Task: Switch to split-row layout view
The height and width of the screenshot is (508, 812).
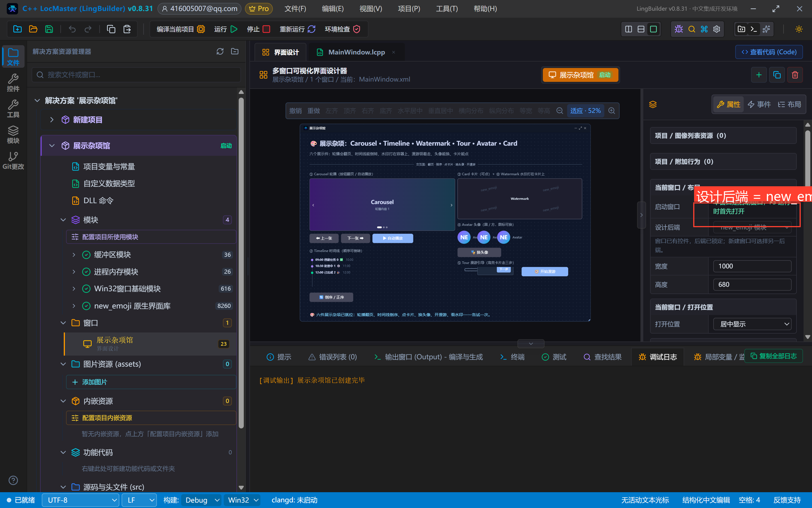Action: point(641,29)
